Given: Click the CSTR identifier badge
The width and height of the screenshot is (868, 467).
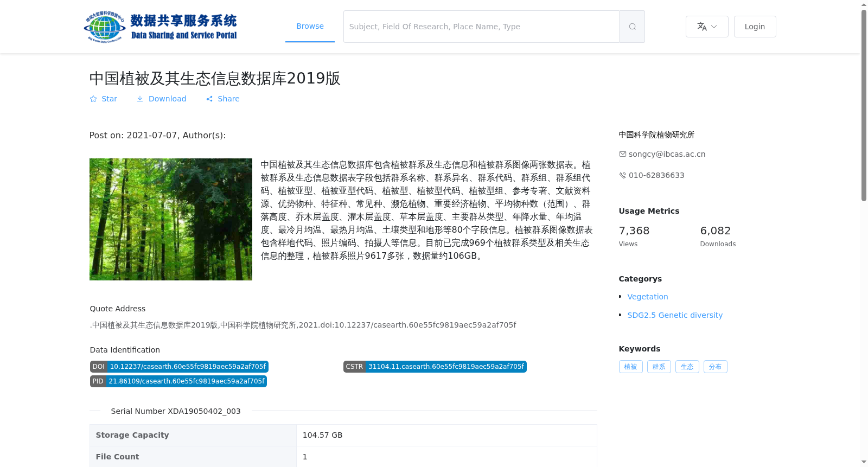Looking at the screenshot, I should click(435, 367).
